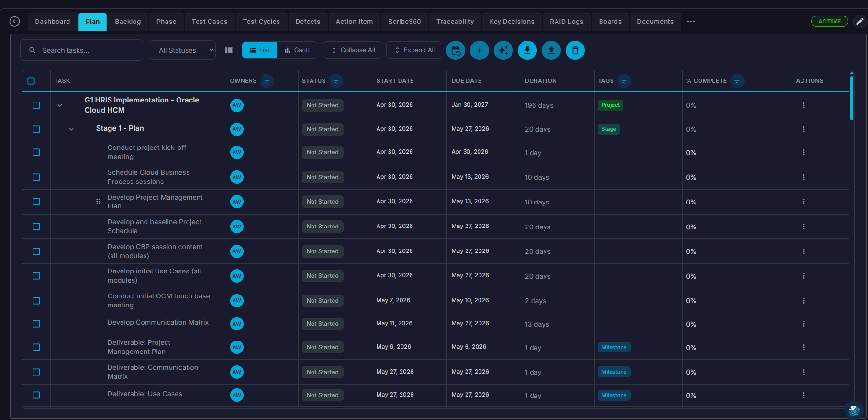Open the Key Decisions tab
868x420 pixels.
(x=512, y=22)
